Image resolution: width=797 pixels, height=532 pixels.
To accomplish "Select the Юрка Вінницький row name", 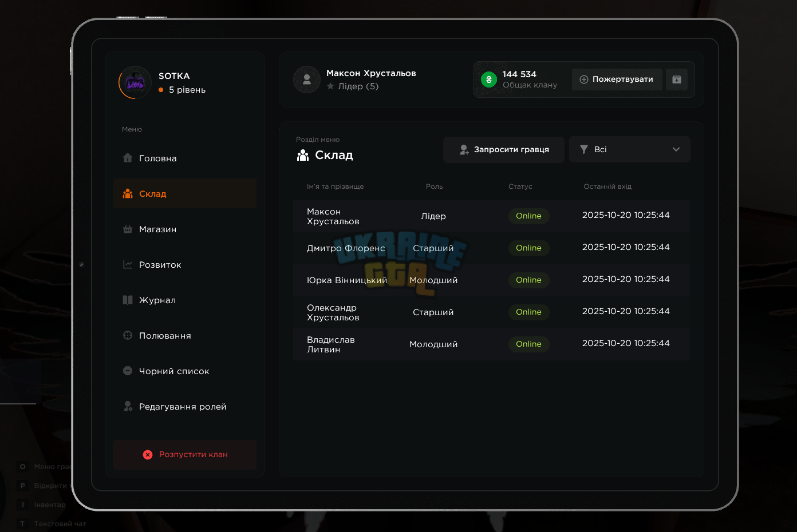I will click(347, 280).
